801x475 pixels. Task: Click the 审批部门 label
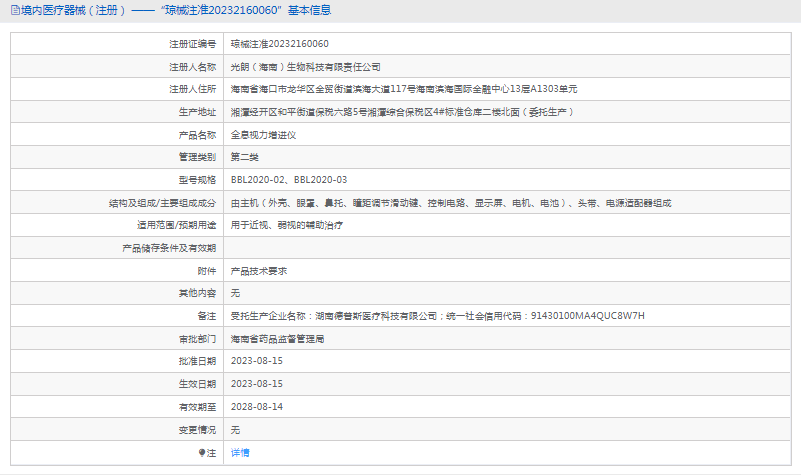tap(197, 339)
